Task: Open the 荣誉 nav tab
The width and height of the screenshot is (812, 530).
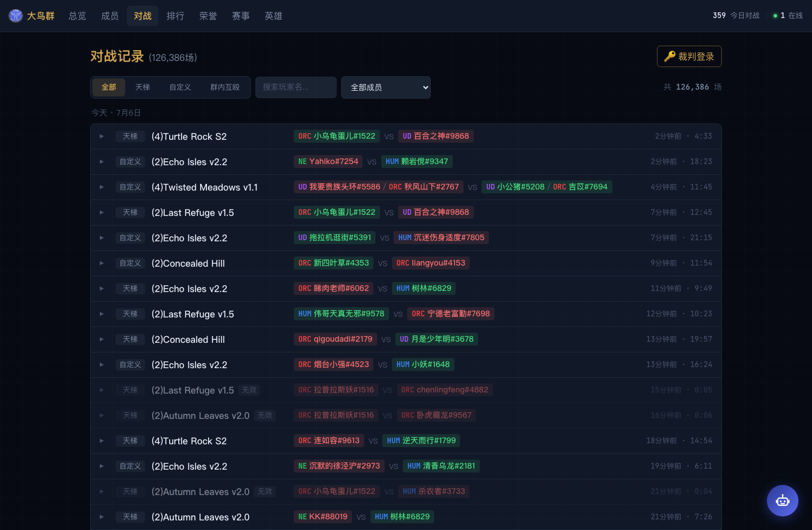Action: (x=208, y=16)
